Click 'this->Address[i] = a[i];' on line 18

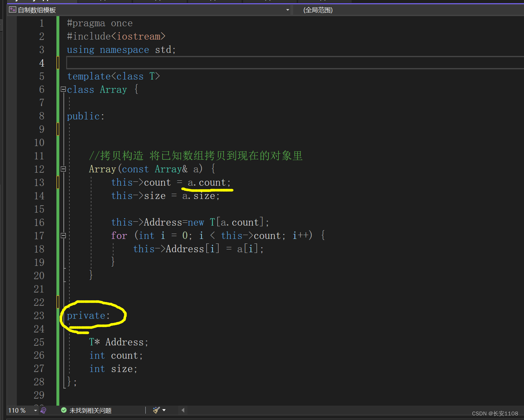[198, 249]
